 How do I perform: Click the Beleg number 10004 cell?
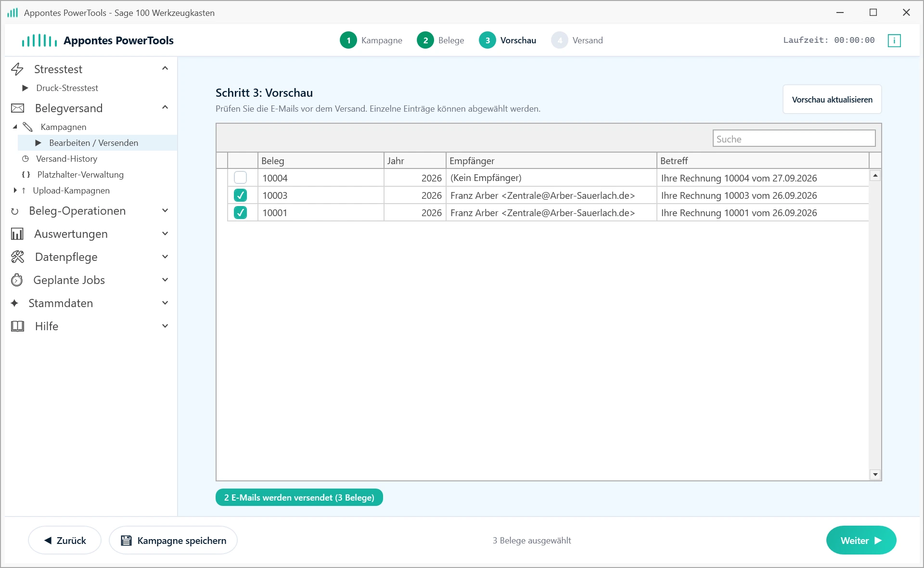click(x=321, y=178)
